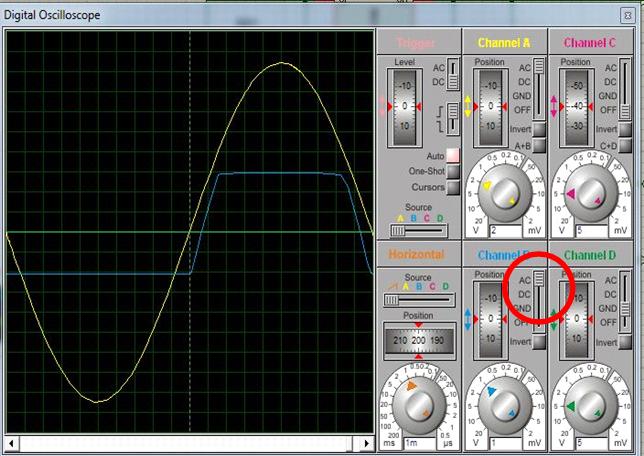
Task: Click Channel A coupling mode slider
Action: tap(539, 88)
